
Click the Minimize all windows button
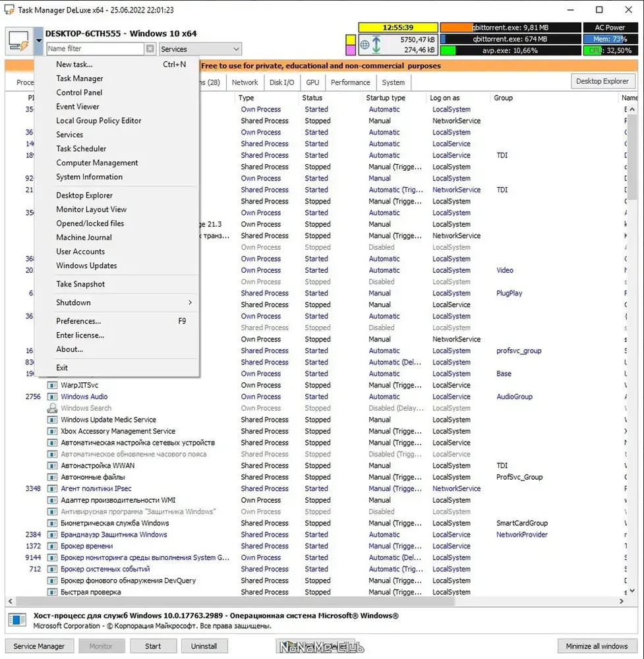pyautogui.click(x=597, y=646)
